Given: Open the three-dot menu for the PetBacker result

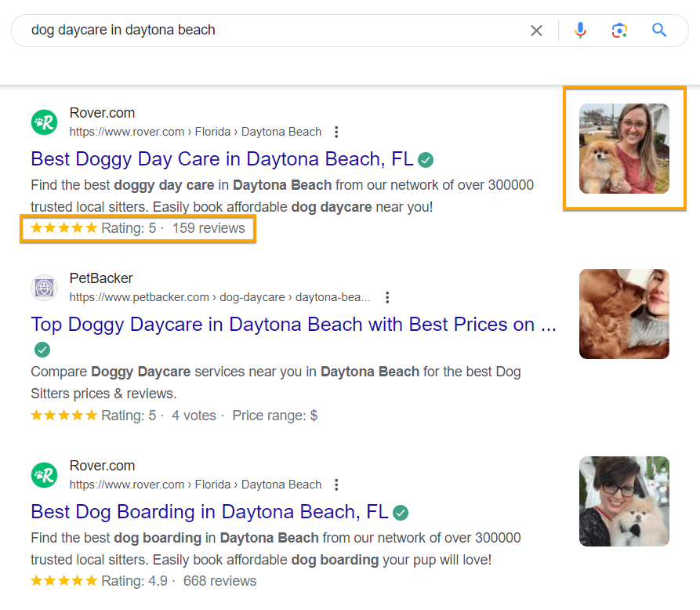Looking at the screenshot, I should pyautogui.click(x=387, y=297).
